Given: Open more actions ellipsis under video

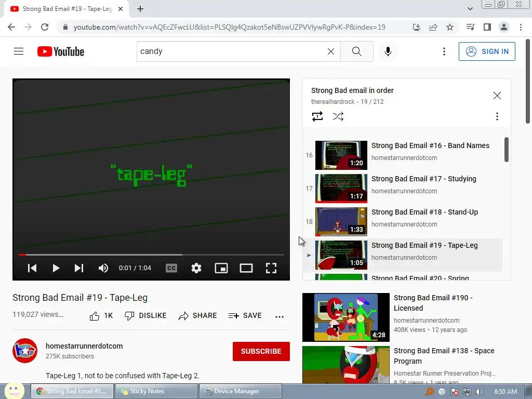Looking at the screenshot, I should (280, 316).
